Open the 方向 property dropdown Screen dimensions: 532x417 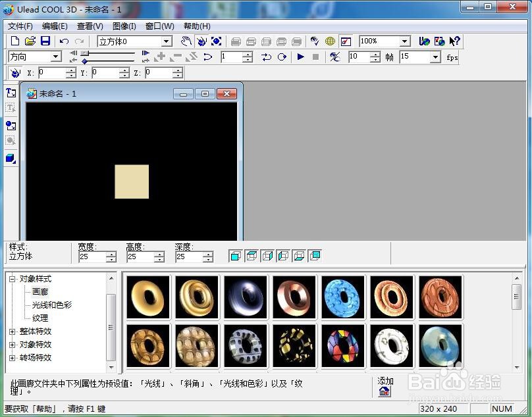click(x=56, y=57)
